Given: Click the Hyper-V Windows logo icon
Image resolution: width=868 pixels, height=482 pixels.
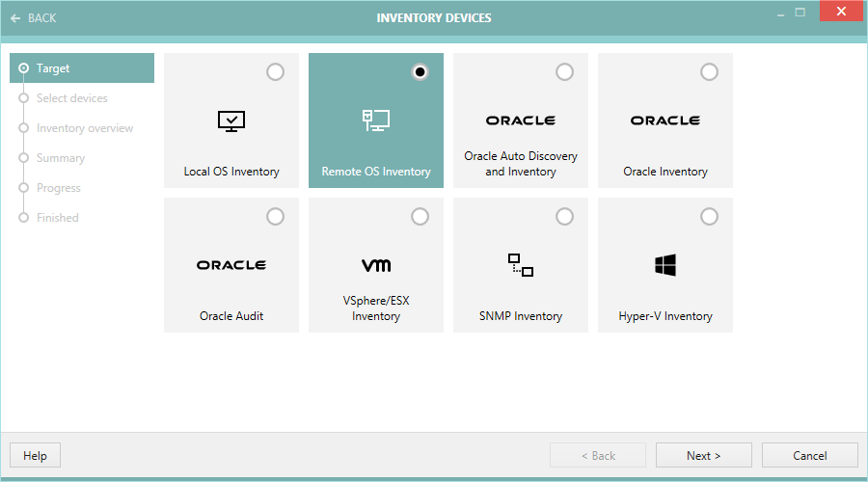Looking at the screenshot, I should point(665,265).
